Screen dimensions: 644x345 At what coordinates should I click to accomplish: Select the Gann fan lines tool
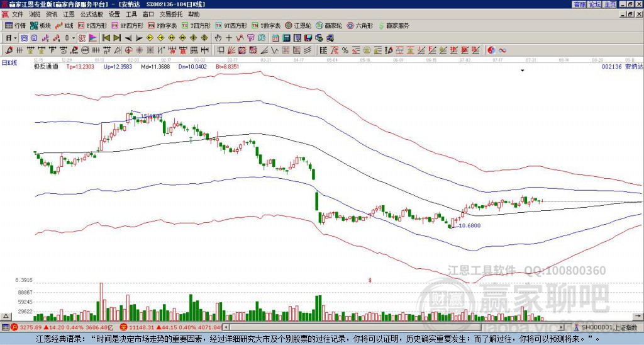[x=231, y=50]
